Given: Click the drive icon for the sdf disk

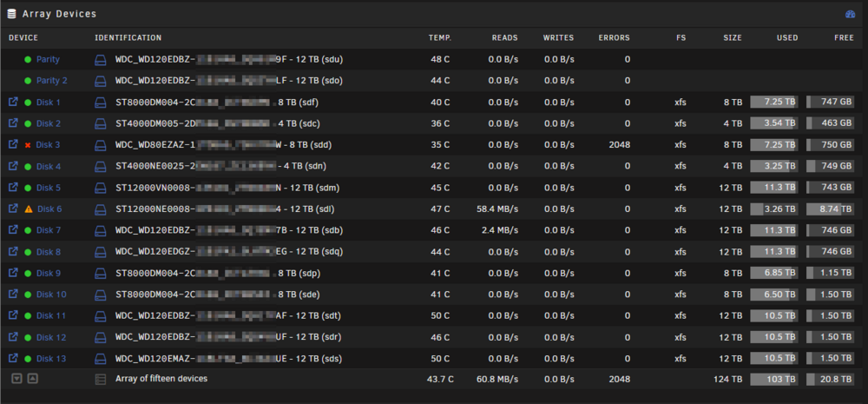Looking at the screenshot, I should (100, 102).
